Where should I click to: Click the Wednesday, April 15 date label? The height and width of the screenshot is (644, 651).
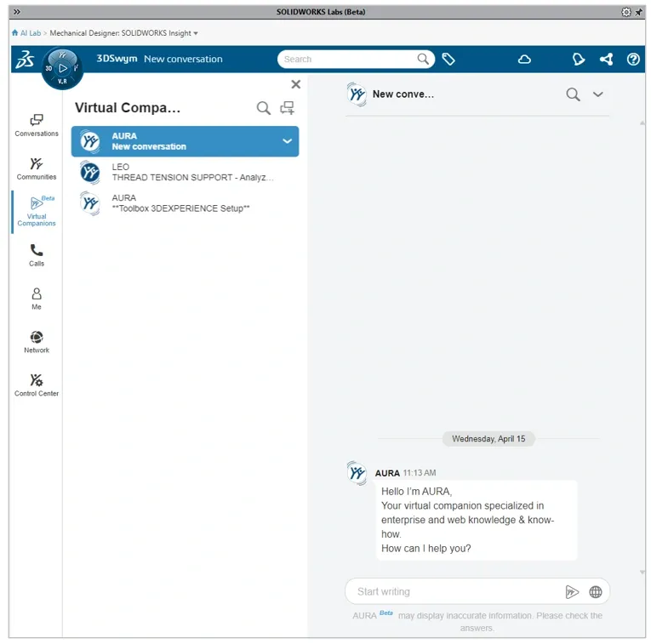488,439
